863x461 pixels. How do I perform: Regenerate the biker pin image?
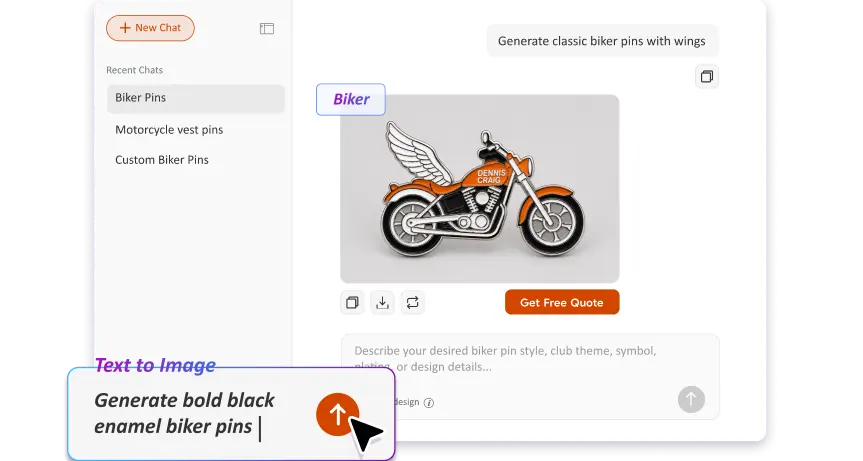coord(413,303)
